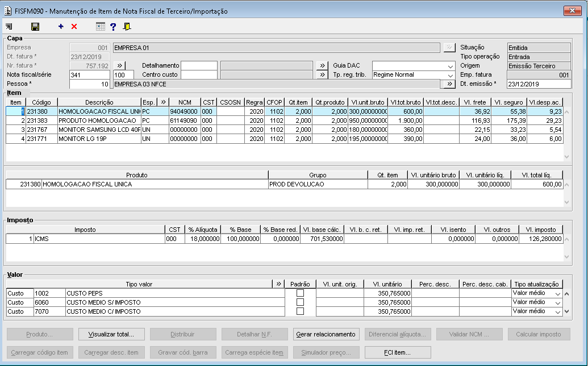The height and width of the screenshot is (366, 588).
Task: Click the yellow exit door icon
Action: coord(127,27)
